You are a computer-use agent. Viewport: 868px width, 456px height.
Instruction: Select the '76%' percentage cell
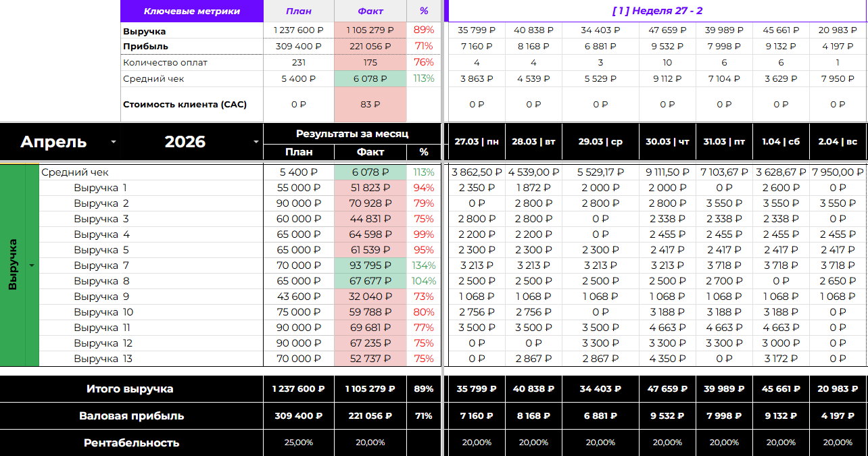click(x=424, y=63)
